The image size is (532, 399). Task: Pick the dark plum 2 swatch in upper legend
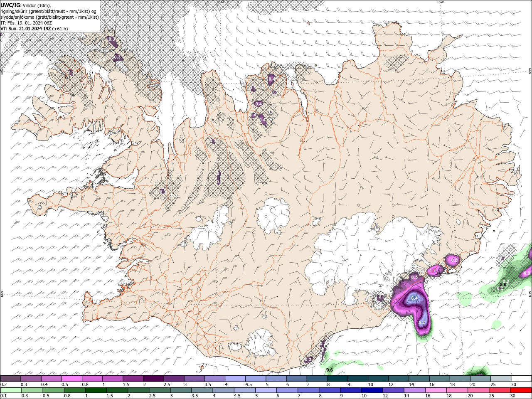tap(153, 379)
